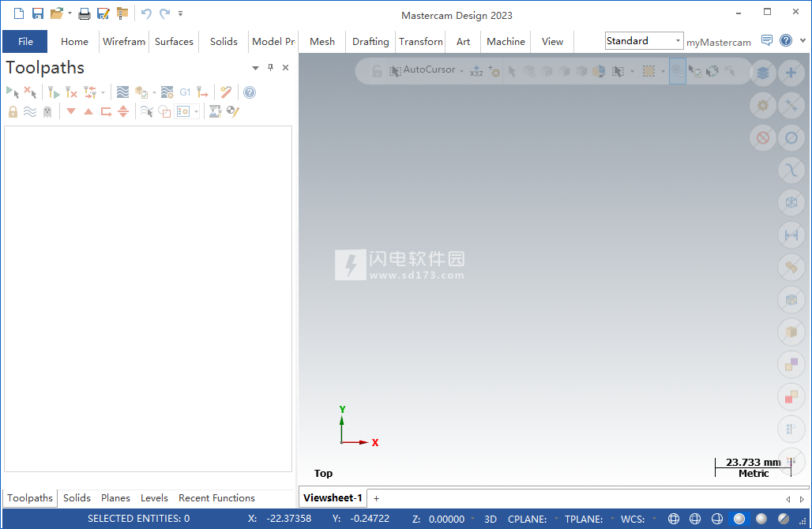The image size is (812, 529).
Task: Toggle the highlighted selection icon in selection bar
Action: 678,71
